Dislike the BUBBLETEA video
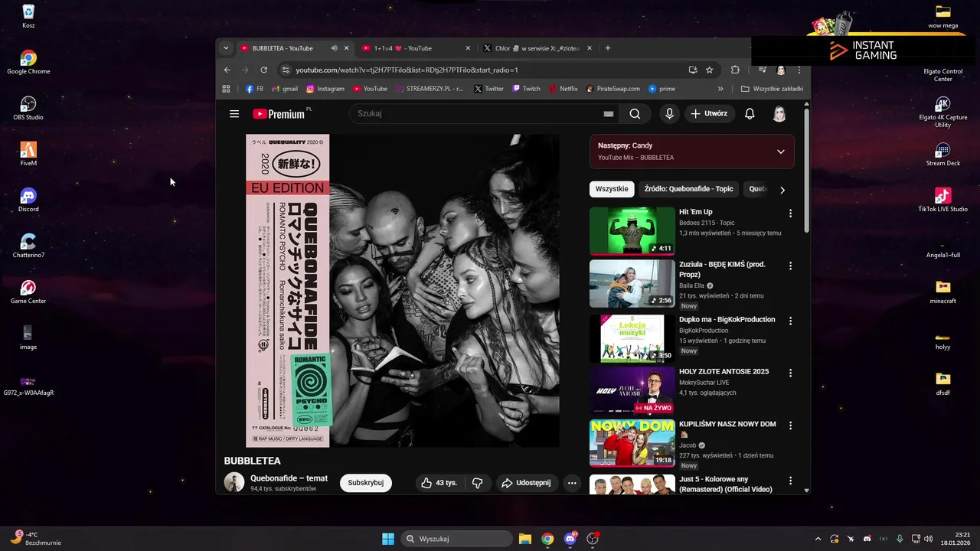This screenshot has width=980, height=551. tap(477, 483)
